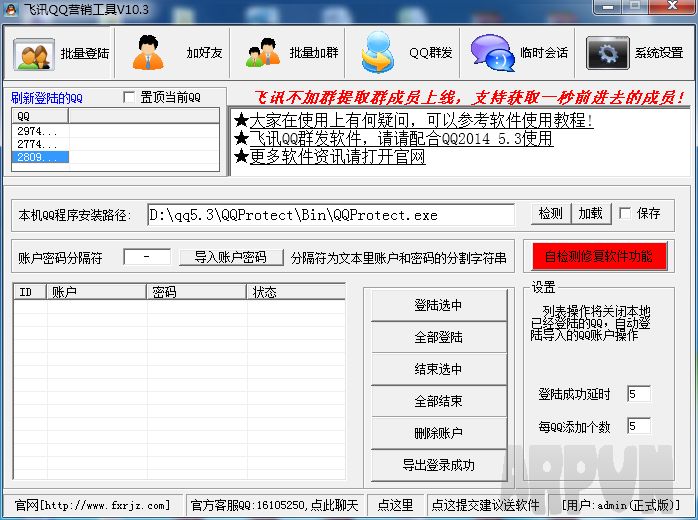The width and height of the screenshot is (698, 520).
Task: Click the 结束选中 button
Action: pos(439,369)
